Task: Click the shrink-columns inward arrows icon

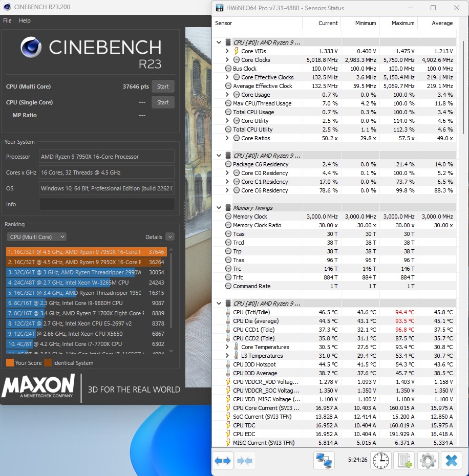Action: pyautogui.click(x=245, y=461)
